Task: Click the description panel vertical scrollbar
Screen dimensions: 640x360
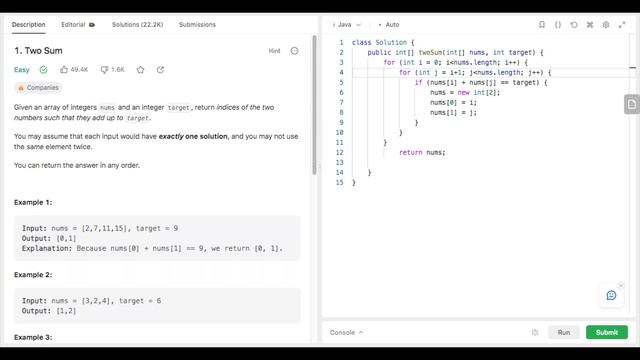Action: tap(314, 105)
